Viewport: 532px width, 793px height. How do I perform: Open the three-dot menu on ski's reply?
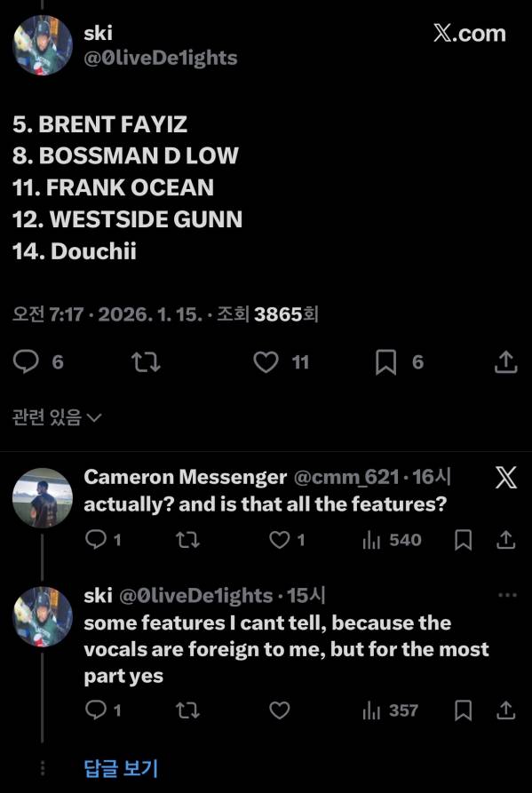click(507, 595)
